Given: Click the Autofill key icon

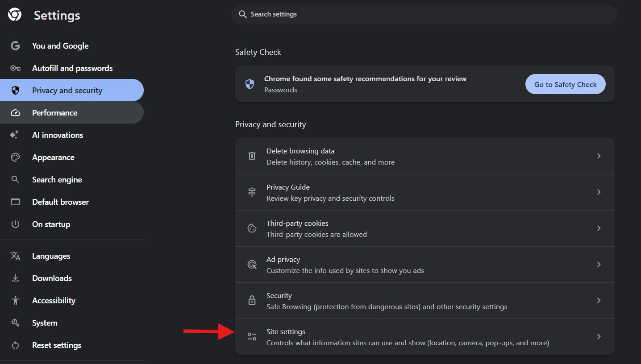Looking at the screenshot, I should 15,68.
